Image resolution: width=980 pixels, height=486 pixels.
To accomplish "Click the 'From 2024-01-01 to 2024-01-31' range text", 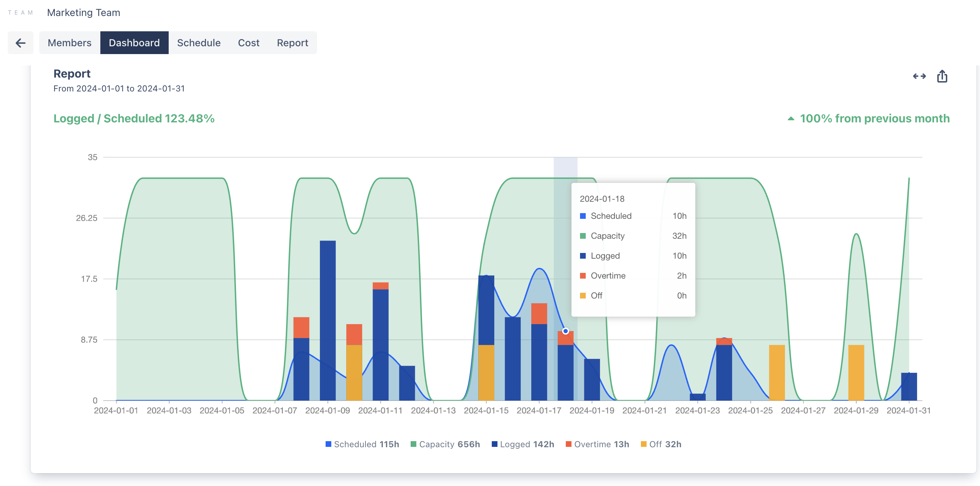I will point(119,89).
